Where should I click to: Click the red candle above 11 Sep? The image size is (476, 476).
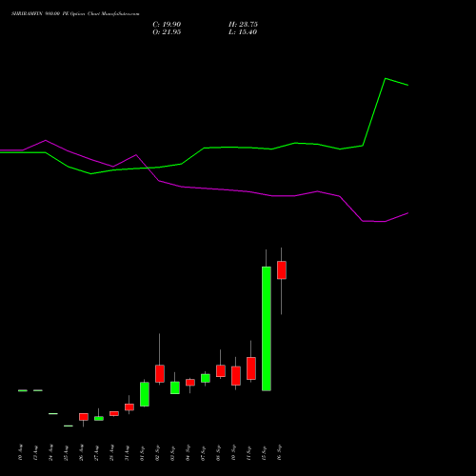251,368
